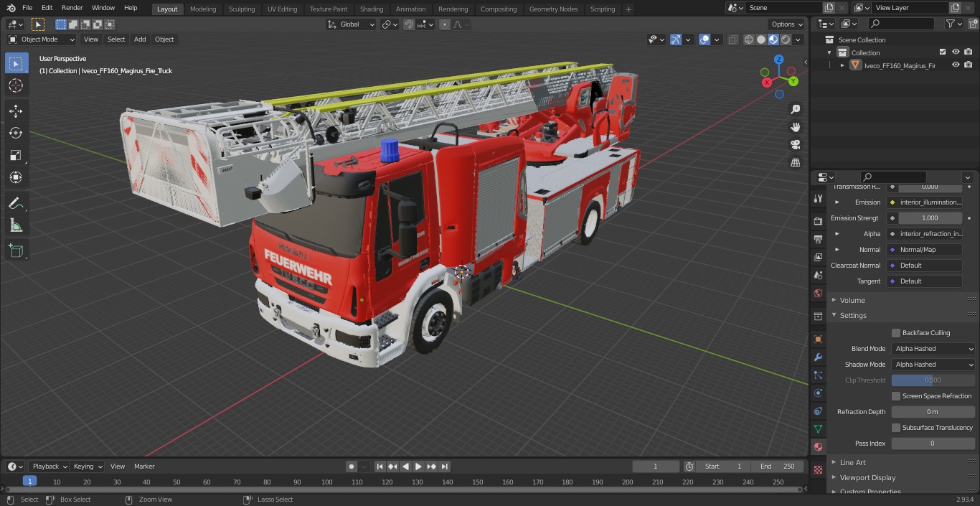Open the viewport Add menu
The width and height of the screenshot is (980, 506).
[x=140, y=39]
